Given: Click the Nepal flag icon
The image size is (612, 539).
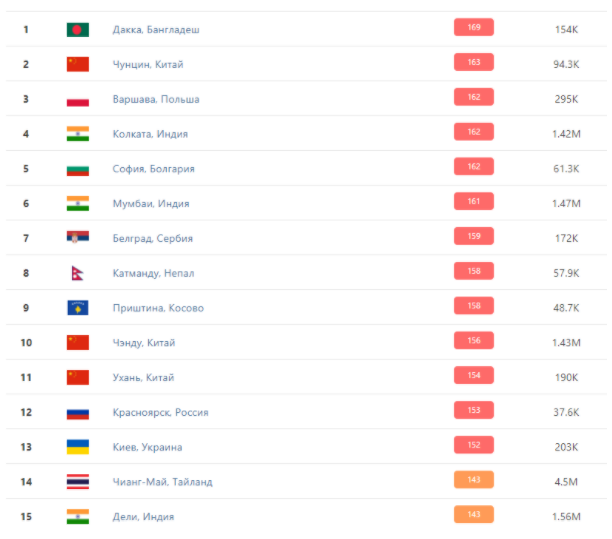Looking at the screenshot, I should pyautogui.click(x=77, y=273).
